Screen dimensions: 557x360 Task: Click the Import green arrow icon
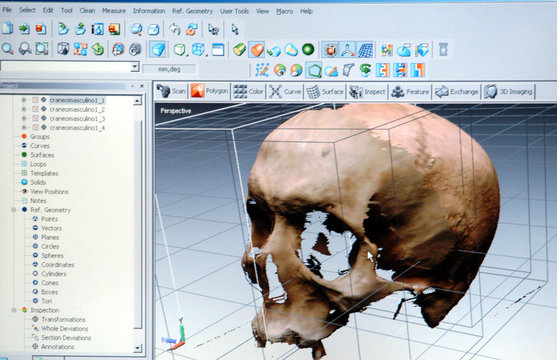[x=24, y=28]
